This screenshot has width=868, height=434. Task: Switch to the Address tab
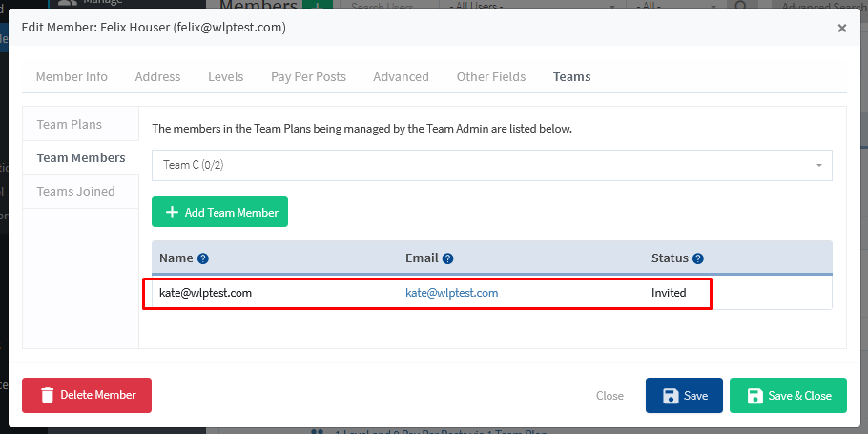157,77
